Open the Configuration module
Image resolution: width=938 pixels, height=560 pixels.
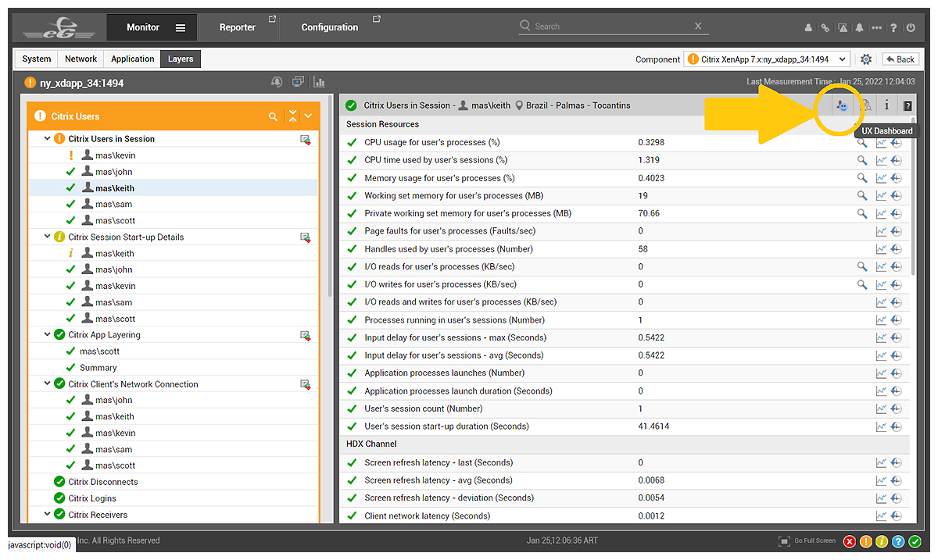pyautogui.click(x=330, y=27)
